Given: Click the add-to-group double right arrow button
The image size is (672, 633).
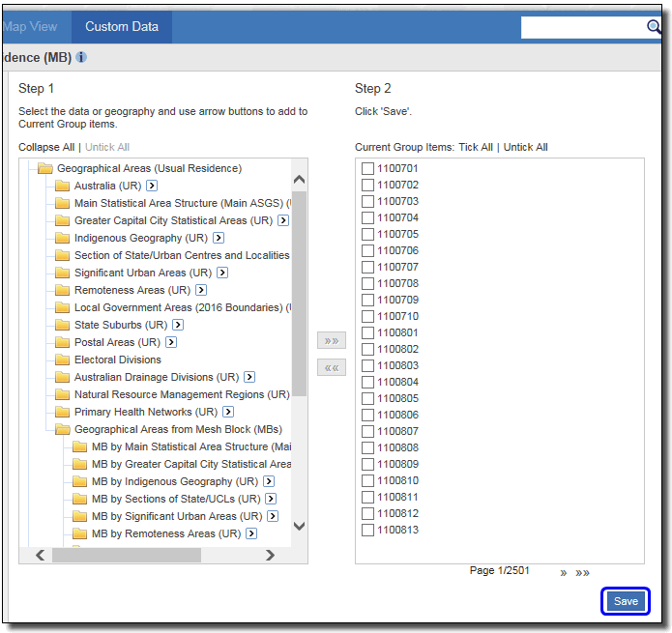Looking at the screenshot, I should click(332, 340).
